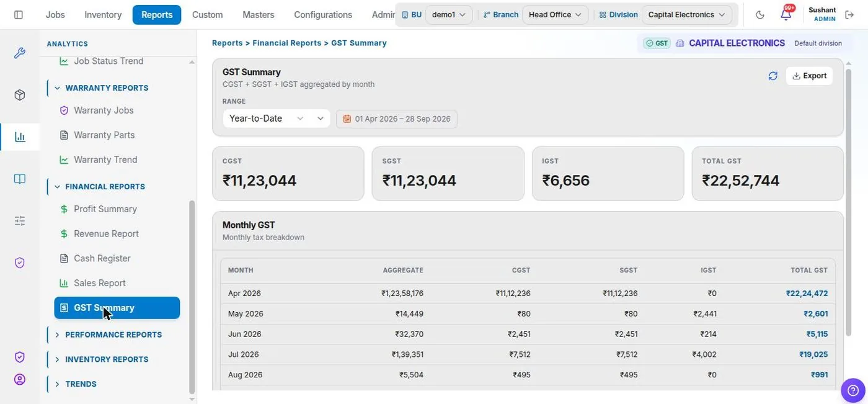Open the cube inventory rail icon
This screenshot has width=868, height=404.
pyautogui.click(x=20, y=95)
